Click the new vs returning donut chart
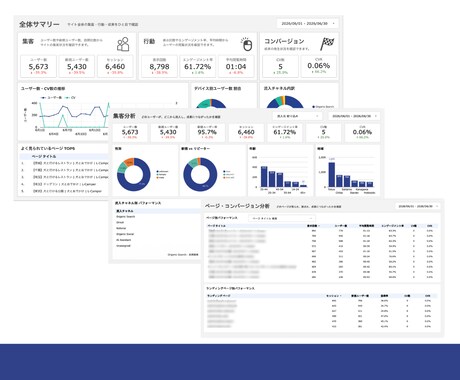The width and height of the screenshot is (460, 380). point(200,175)
